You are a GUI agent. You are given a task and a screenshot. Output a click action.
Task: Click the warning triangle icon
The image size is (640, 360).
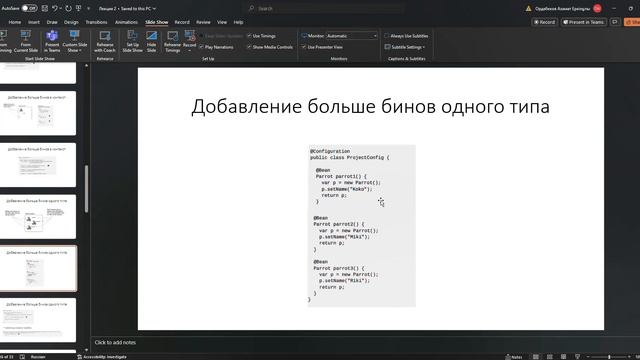pyautogui.click(x=528, y=8)
